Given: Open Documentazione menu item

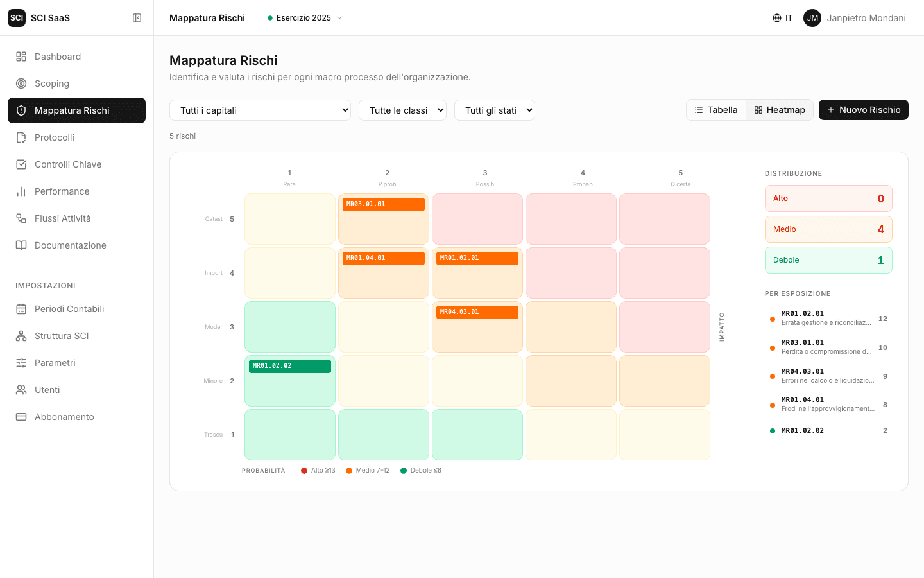Looking at the screenshot, I should [x=76, y=245].
